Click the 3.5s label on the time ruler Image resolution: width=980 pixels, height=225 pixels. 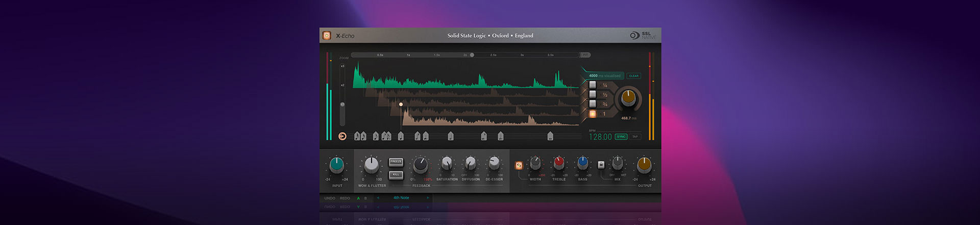551,55
